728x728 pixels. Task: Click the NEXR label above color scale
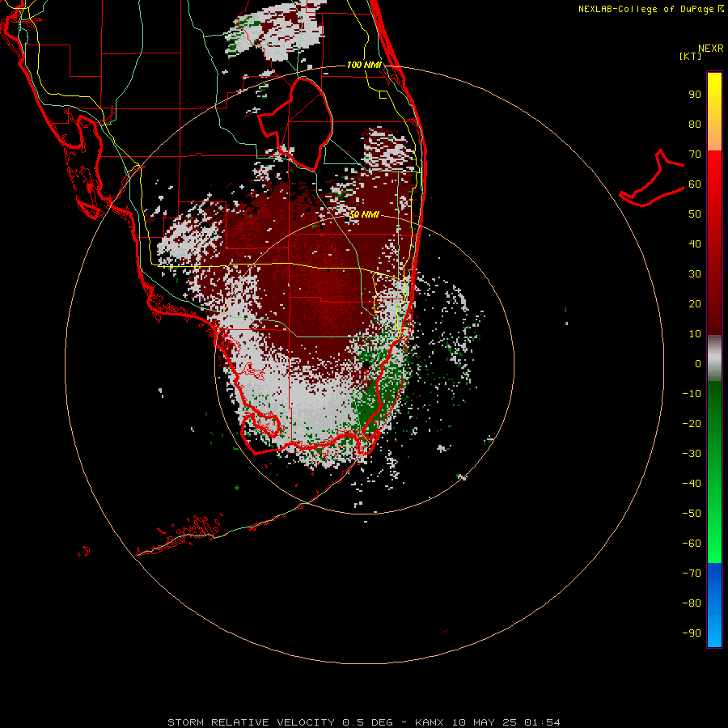(711, 49)
